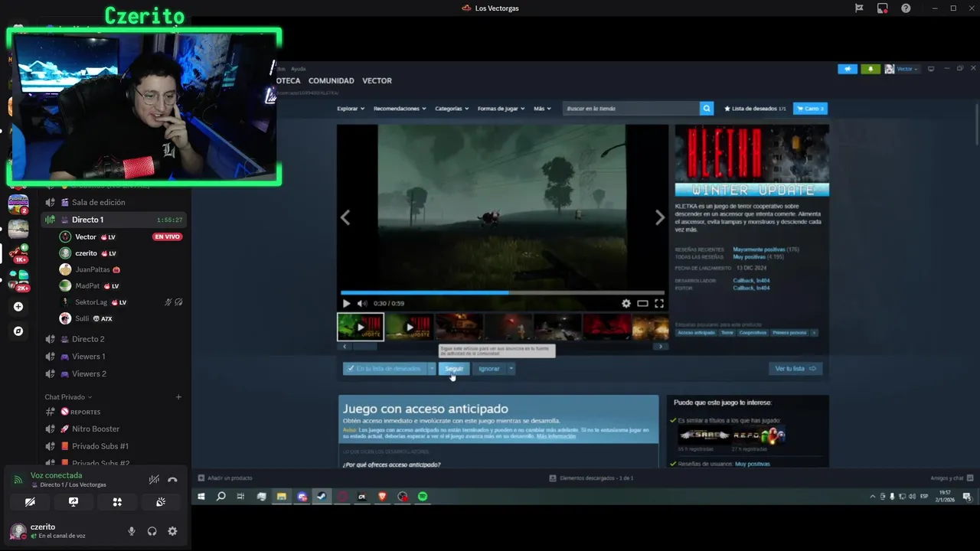Screen dimensions: 980x551
Task: Join the Directo 2 voice channel
Action: [115, 339]
